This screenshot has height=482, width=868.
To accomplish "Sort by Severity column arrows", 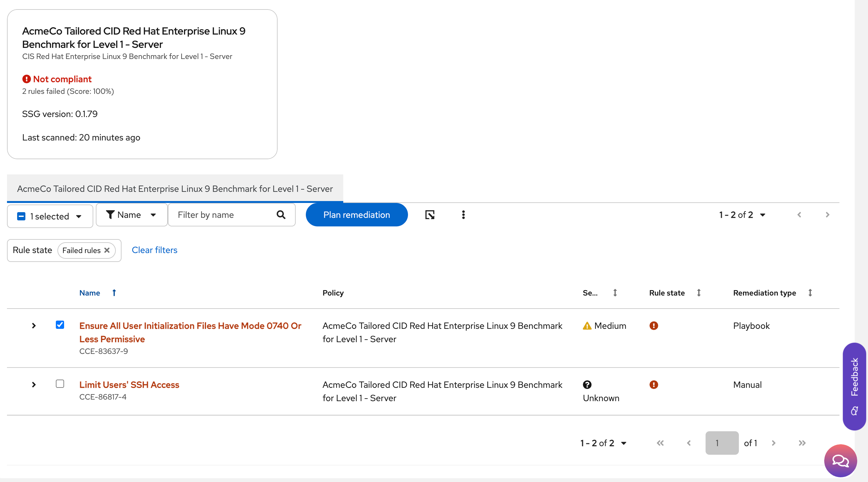I will click(615, 293).
